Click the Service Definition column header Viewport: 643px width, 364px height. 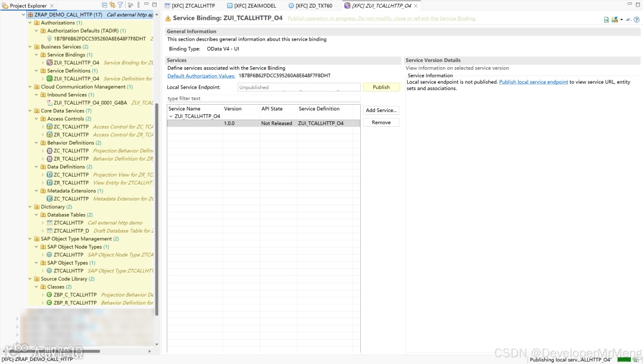click(x=325, y=109)
